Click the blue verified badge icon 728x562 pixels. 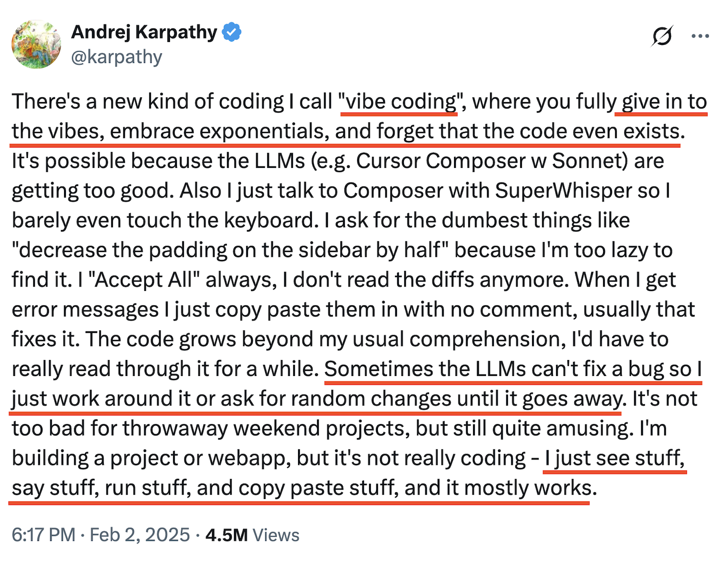point(231,32)
